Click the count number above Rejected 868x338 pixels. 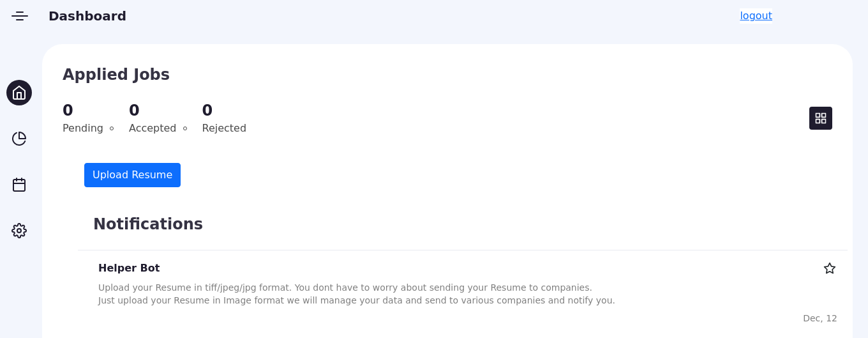point(207,111)
